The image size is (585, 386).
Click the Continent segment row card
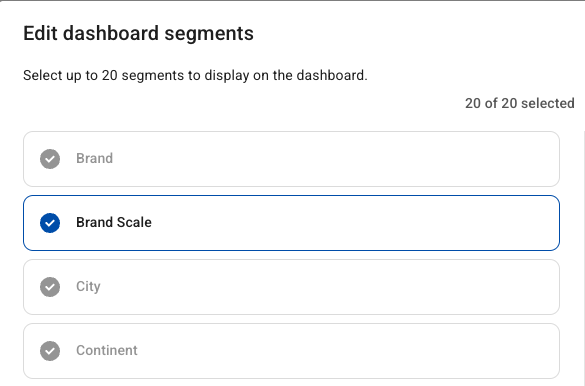coord(291,351)
